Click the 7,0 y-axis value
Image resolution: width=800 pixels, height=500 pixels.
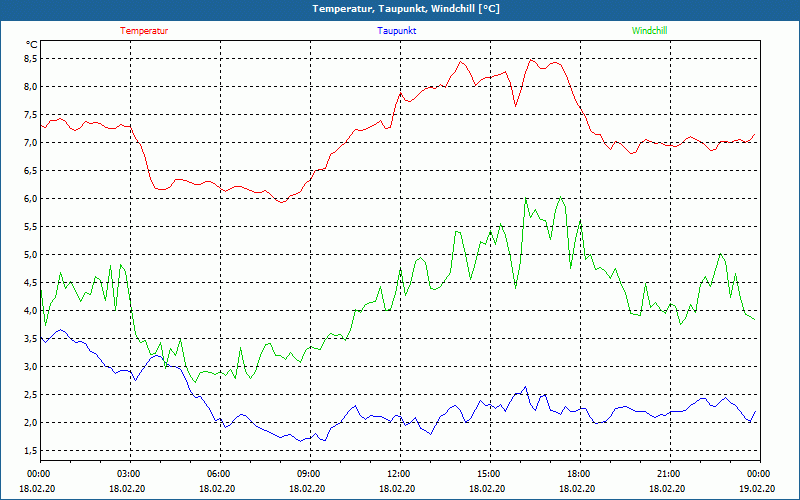(x=31, y=143)
